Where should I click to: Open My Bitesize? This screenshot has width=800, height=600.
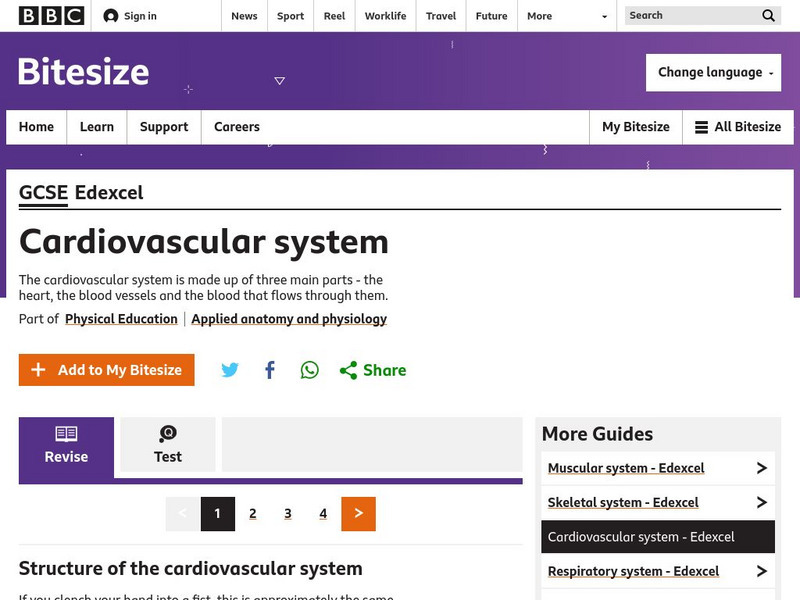point(636,127)
